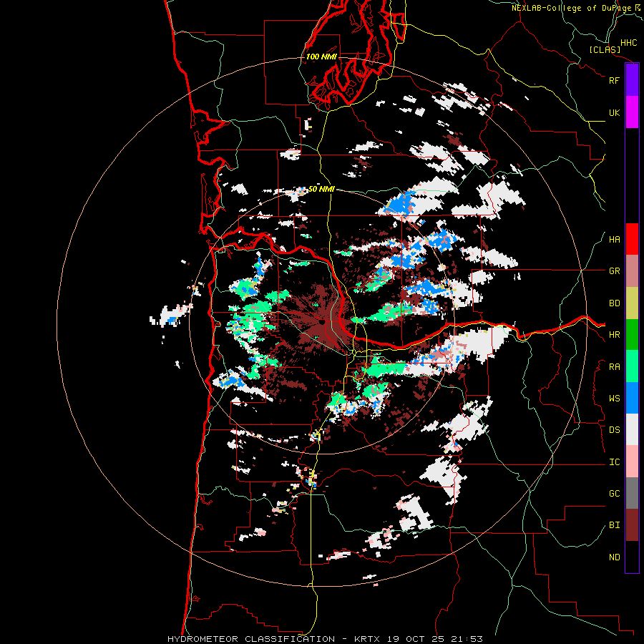This screenshot has width=644, height=644.
Task: Click the light green RA legend swatch
Action: click(632, 366)
